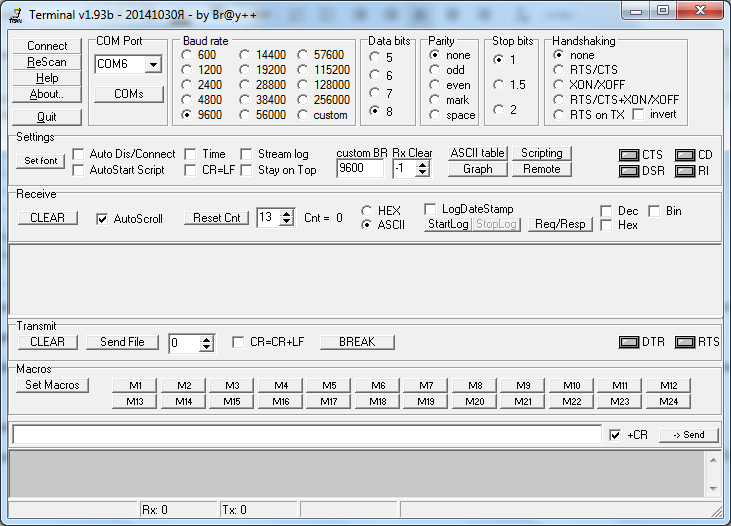The image size is (731, 526).
Task: Select custom baud rate option
Action: (303, 115)
